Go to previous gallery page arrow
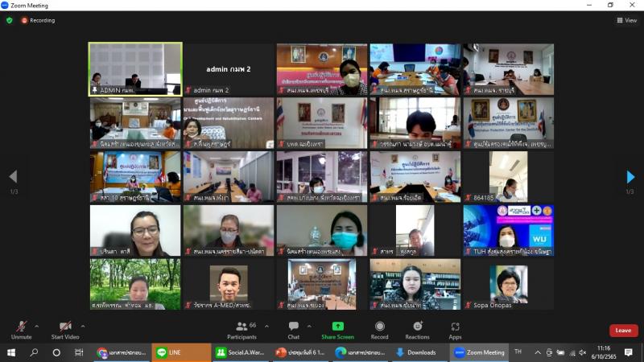This screenshot has width=644, height=362. pos(13,176)
